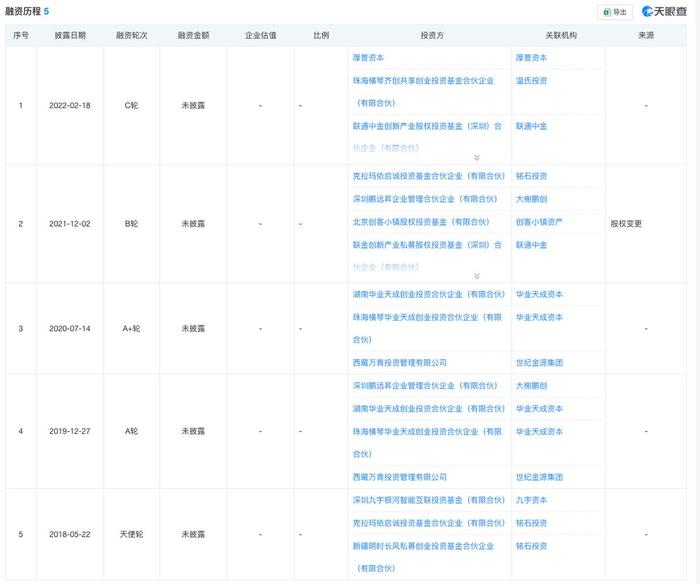Click the 股权变更 source cell
Image resolution: width=700 pixels, height=584 pixels.
tap(626, 224)
